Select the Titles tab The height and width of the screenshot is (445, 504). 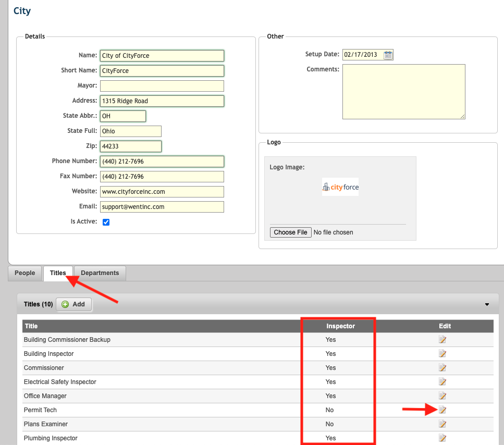58,273
